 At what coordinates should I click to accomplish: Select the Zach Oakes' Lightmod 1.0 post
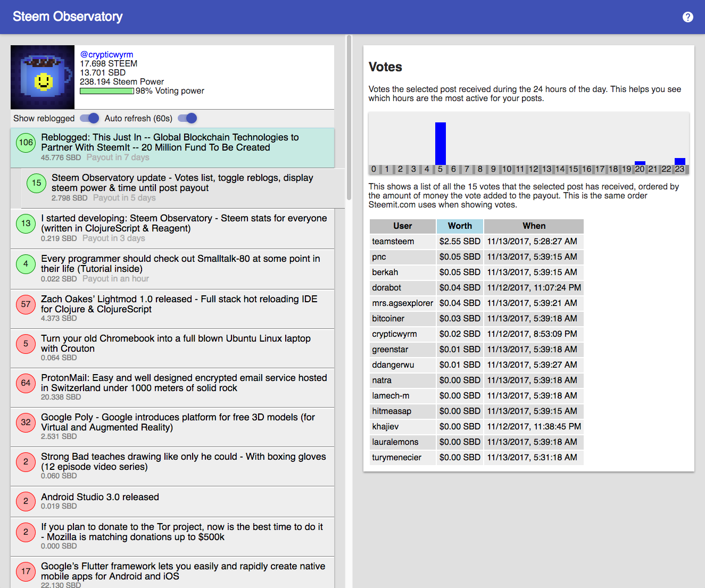click(x=172, y=309)
